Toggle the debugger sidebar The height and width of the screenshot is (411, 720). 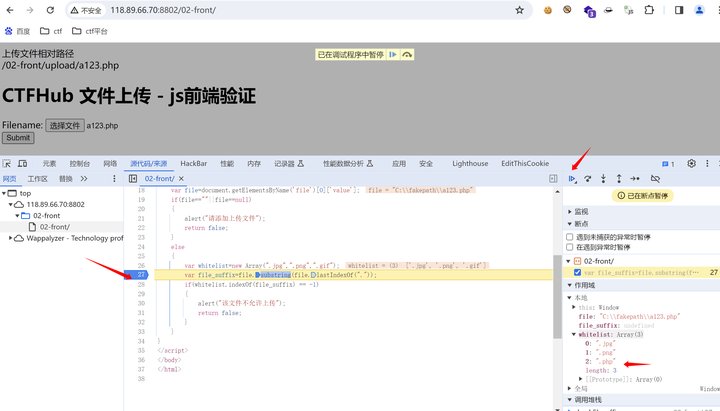(553, 179)
